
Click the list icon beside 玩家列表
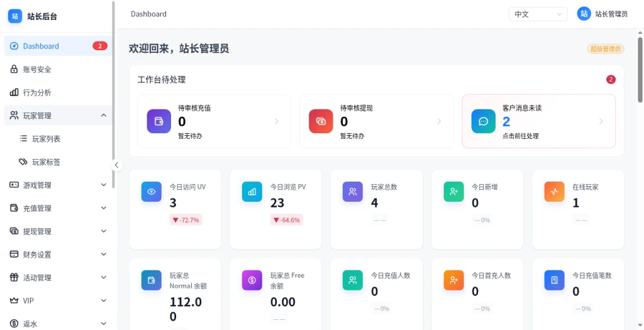coord(23,139)
